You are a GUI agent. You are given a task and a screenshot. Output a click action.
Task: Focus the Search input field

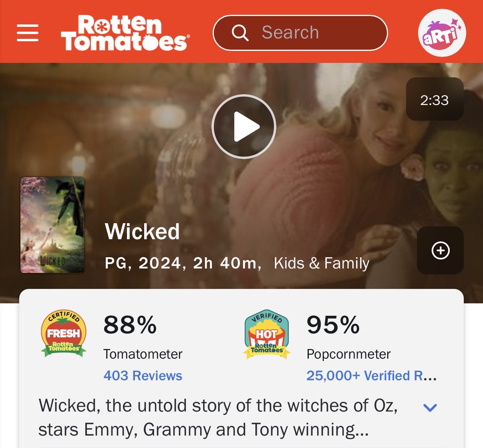pyautogui.click(x=300, y=33)
